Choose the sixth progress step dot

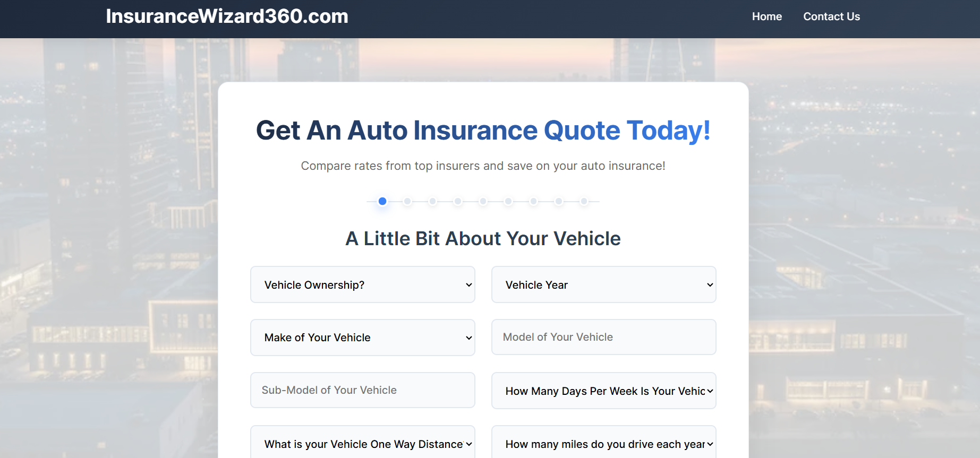click(508, 201)
